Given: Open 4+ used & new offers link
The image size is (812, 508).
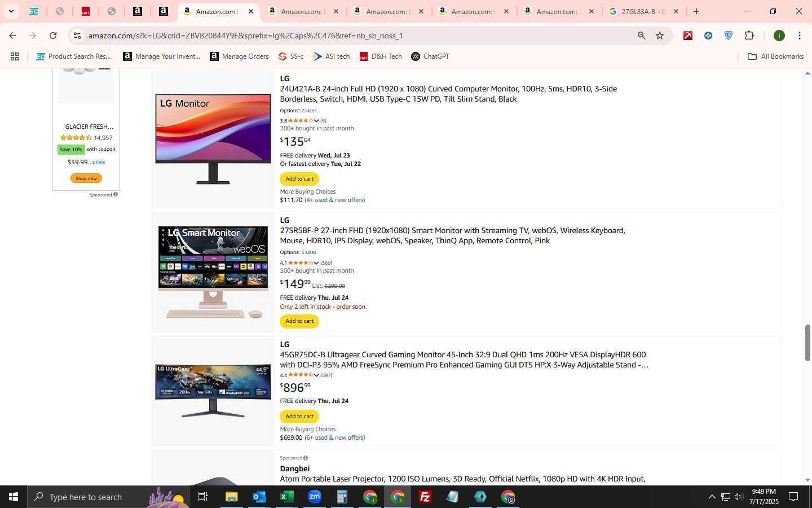Looking at the screenshot, I should (x=334, y=200).
